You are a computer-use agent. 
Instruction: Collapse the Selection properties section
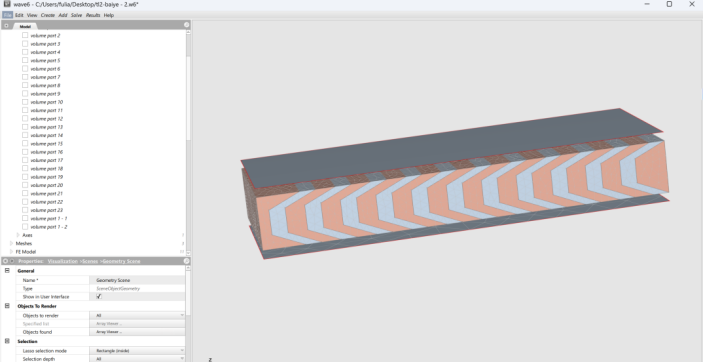tap(7, 341)
